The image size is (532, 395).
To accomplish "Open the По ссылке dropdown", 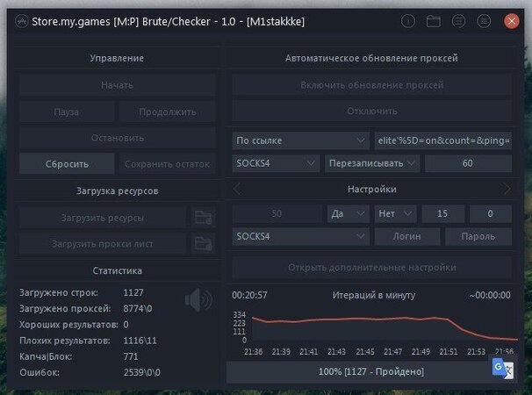I will [x=300, y=140].
